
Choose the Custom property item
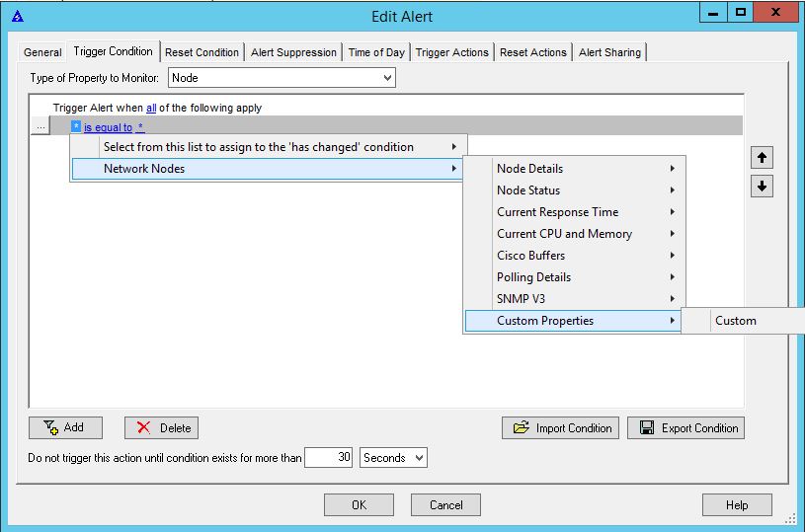745,321
